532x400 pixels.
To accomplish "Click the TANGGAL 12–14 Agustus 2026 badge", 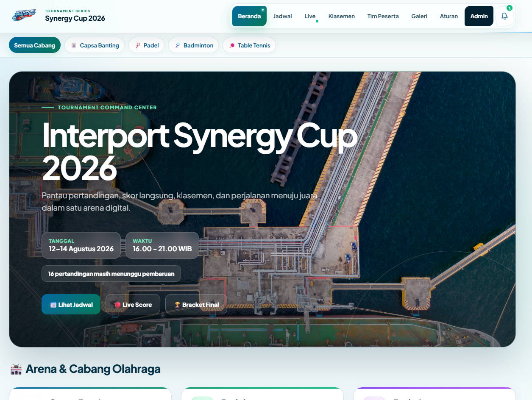I will (x=81, y=245).
